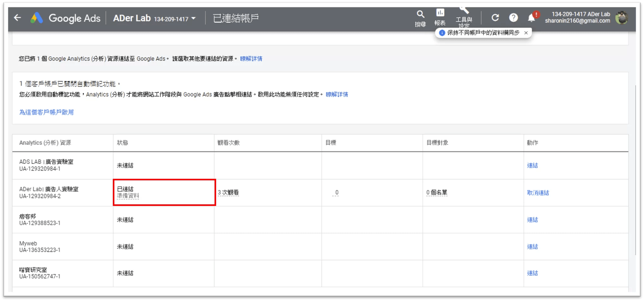Click 為這個客戶帳戶啟用 link

pos(46,112)
